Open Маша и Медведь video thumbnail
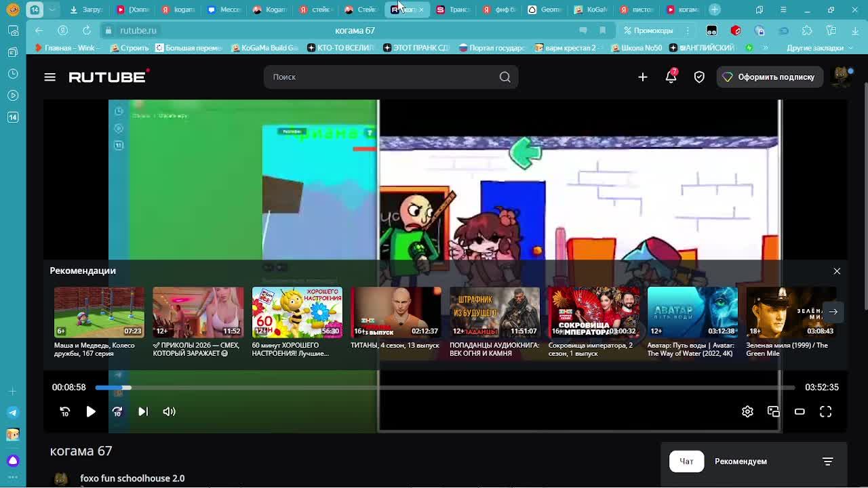 pyautogui.click(x=99, y=312)
